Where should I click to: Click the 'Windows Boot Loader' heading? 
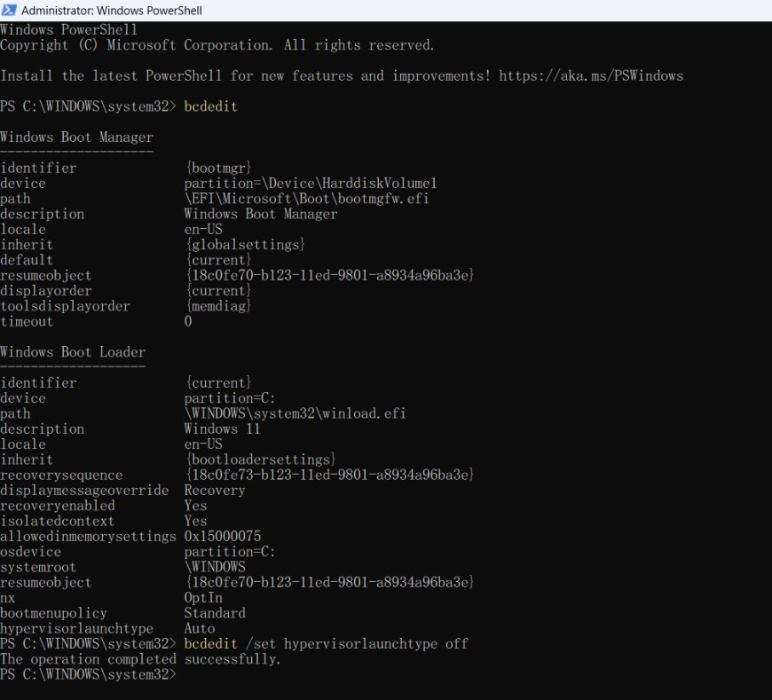click(73, 352)
